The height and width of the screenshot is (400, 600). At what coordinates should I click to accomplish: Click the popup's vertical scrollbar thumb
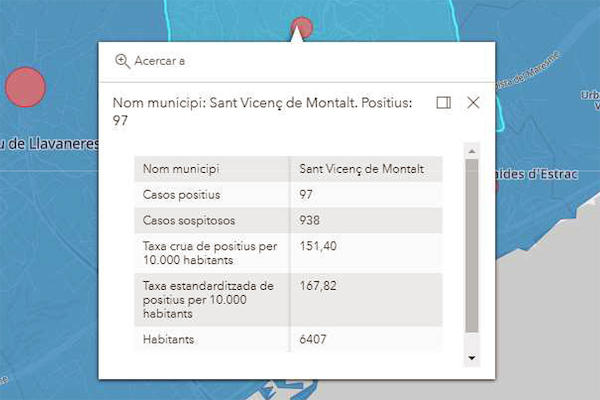pos(472,245)
